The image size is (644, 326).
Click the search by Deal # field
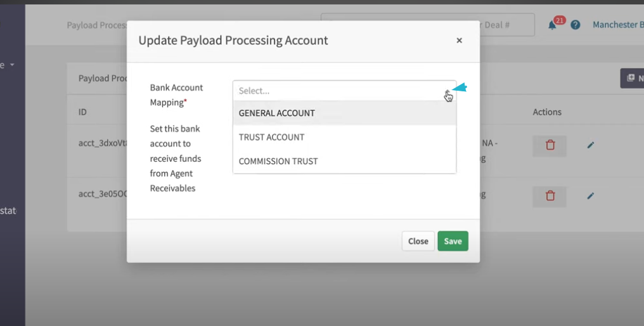click(428, 25)
